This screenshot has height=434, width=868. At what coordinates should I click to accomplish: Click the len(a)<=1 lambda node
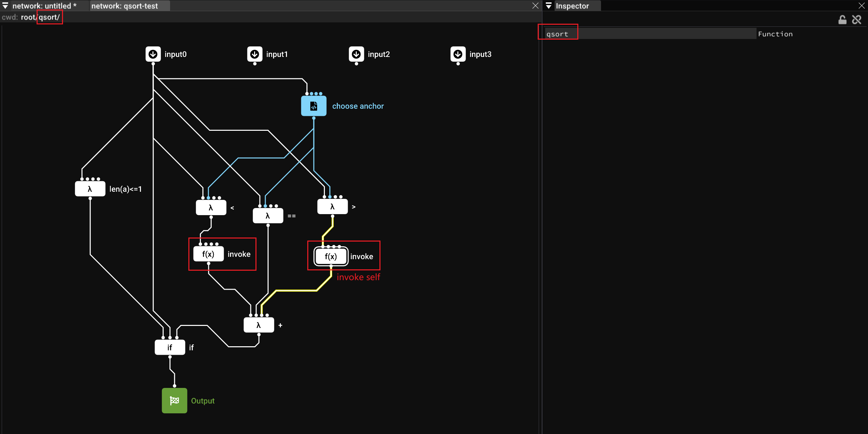coord(90,189)
